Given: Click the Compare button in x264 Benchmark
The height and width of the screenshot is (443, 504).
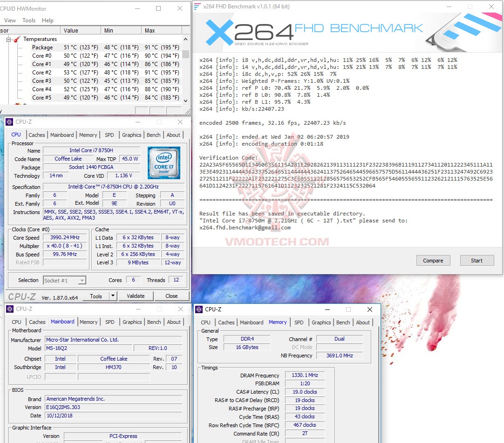Looking at the screenshot, I should click(433, 261).
